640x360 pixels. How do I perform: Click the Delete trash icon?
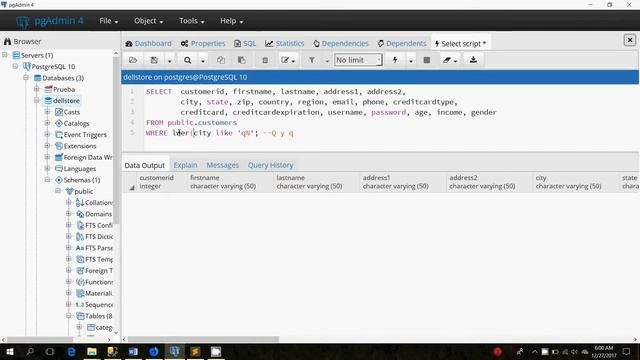click(265, 60)
